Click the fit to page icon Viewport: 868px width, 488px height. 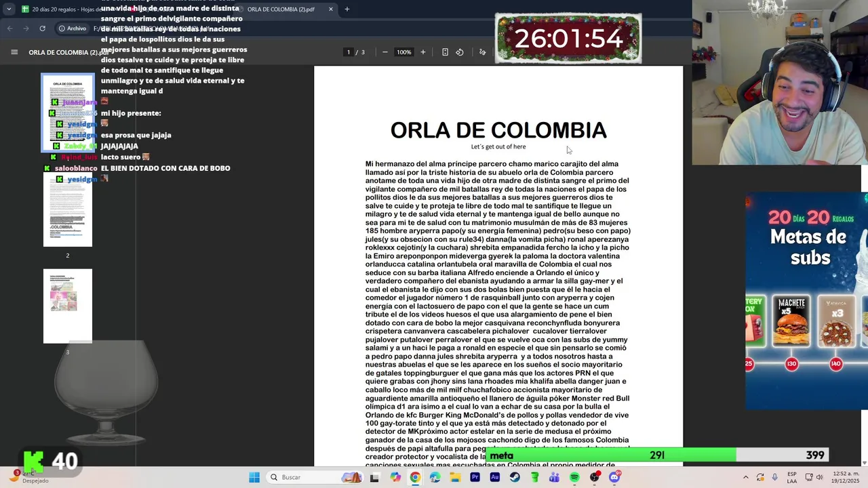tap(445, 52)
